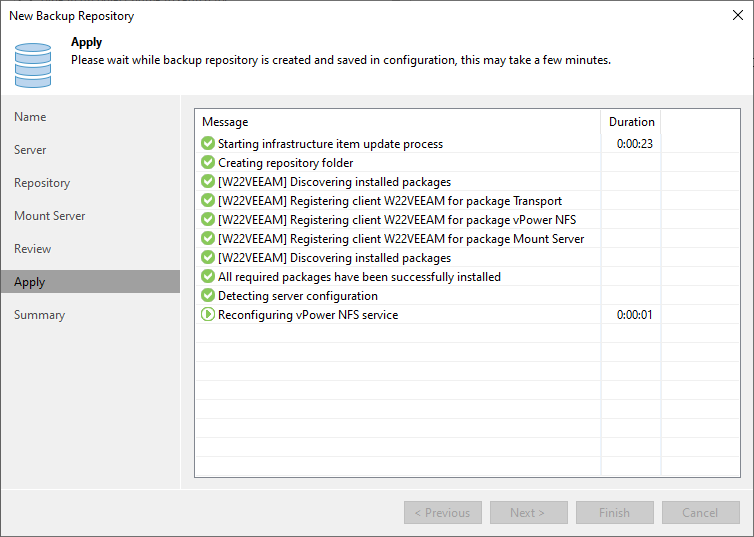Click green checkmark beside Starting infrastructure item update
This screenshot has width=754, height=537.
click(208, 143)
